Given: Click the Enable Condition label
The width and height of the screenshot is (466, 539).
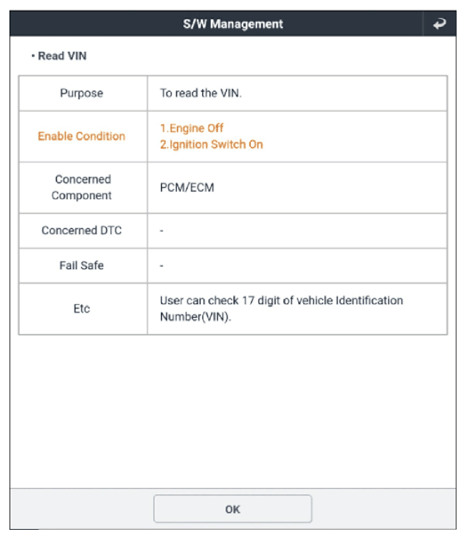Looking at the screenshot, I should tap(81, 136).
